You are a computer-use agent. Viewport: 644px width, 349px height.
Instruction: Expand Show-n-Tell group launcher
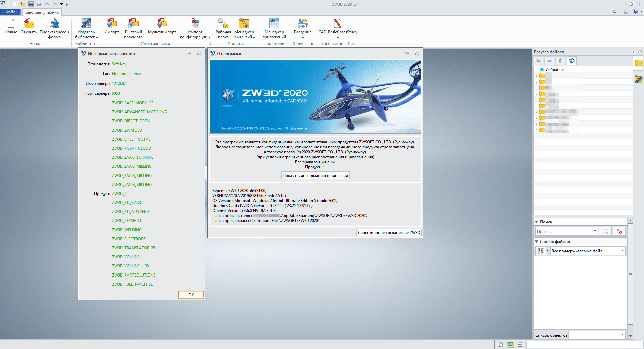coord(312,44)
